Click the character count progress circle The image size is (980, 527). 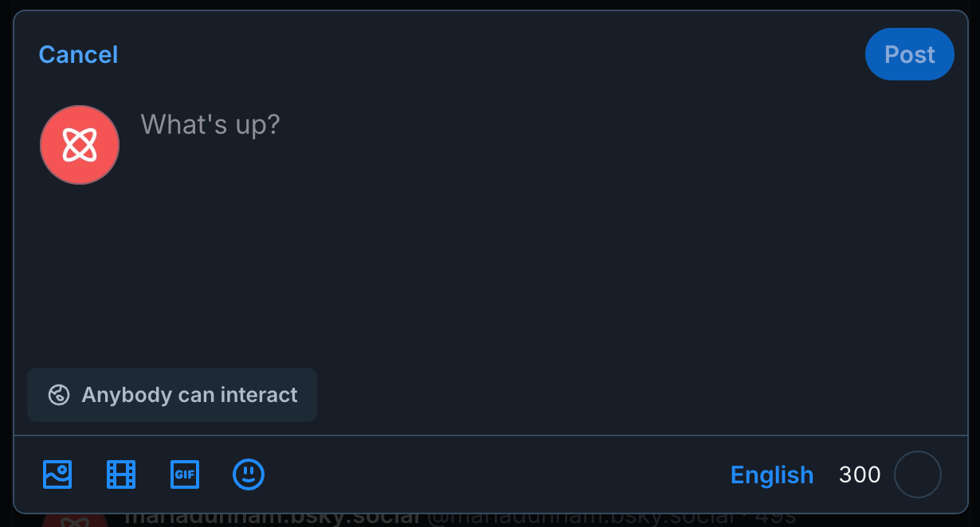point(918,474)
